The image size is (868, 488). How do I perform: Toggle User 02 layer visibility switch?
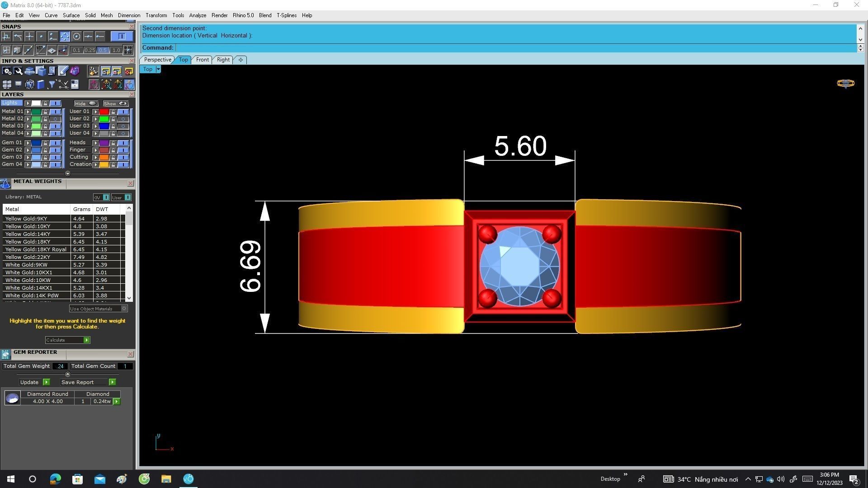click(123, 119)
